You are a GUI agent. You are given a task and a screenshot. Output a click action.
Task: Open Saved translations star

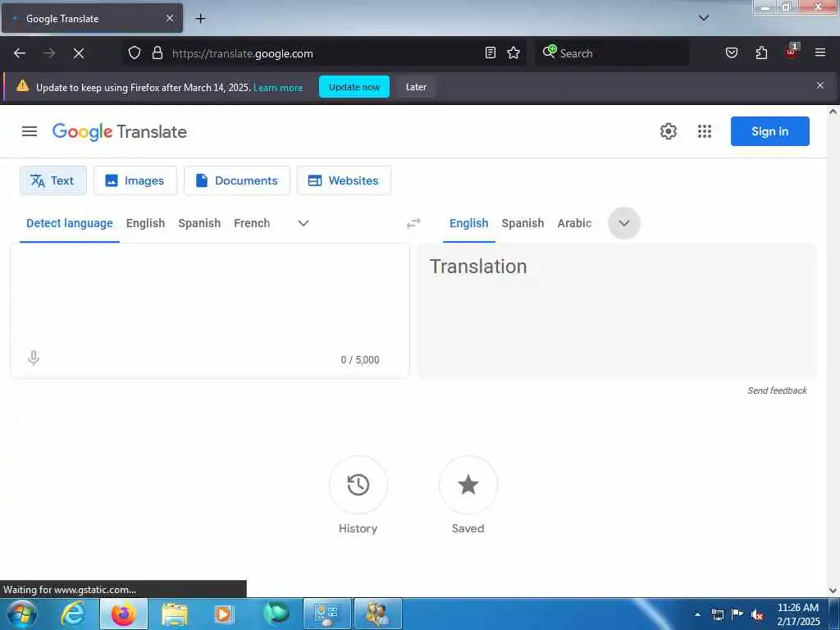click(468, 485)
